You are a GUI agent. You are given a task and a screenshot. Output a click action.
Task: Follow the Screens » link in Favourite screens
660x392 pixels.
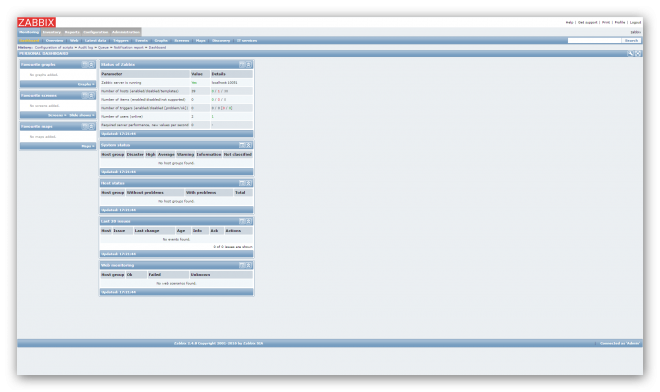coord(57,115)
